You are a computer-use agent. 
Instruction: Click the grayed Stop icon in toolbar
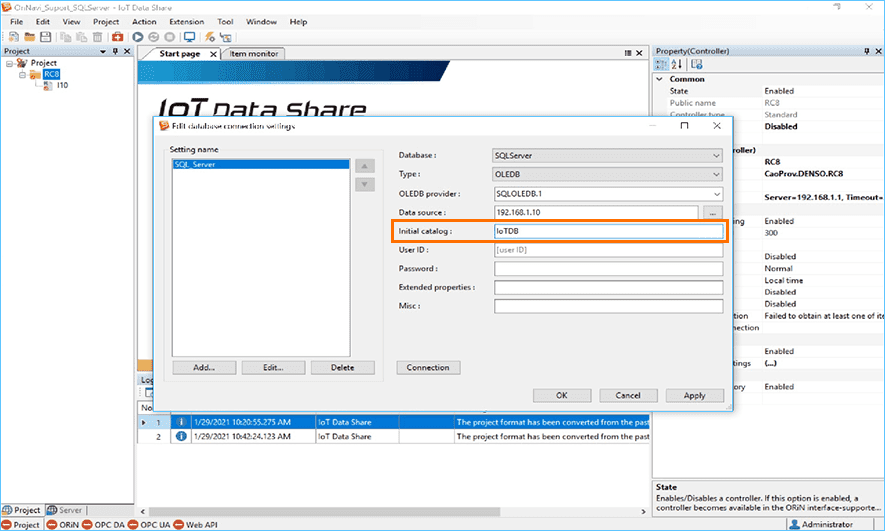pos(169,37)
